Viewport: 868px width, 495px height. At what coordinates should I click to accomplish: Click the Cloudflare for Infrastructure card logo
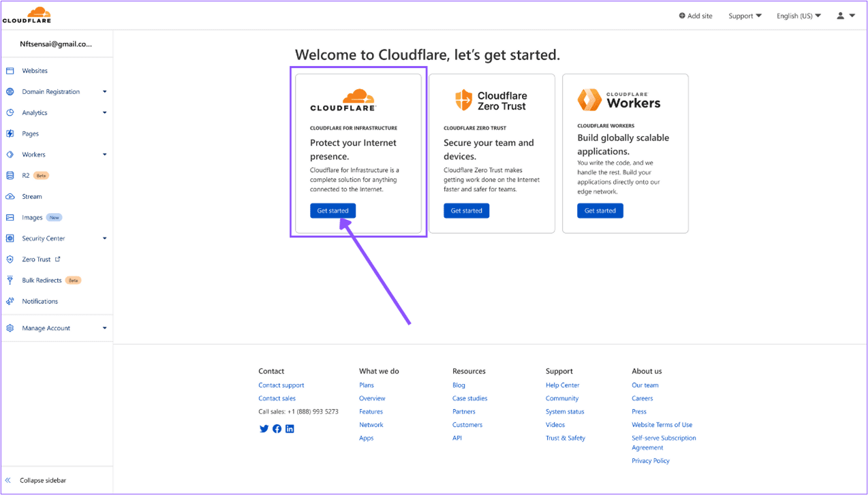coord(343,100)
